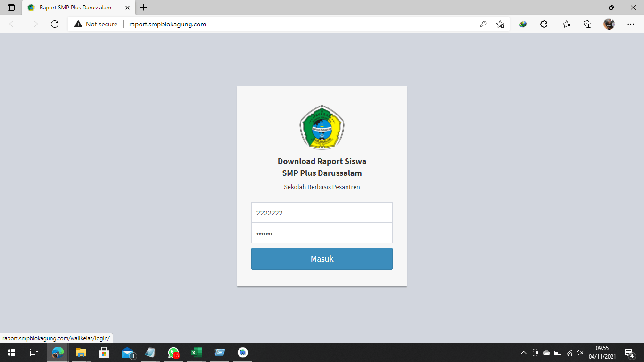Screen dimensions: 644x362
Task: Go back with the browser back arrow
Action: click(13, 24)
